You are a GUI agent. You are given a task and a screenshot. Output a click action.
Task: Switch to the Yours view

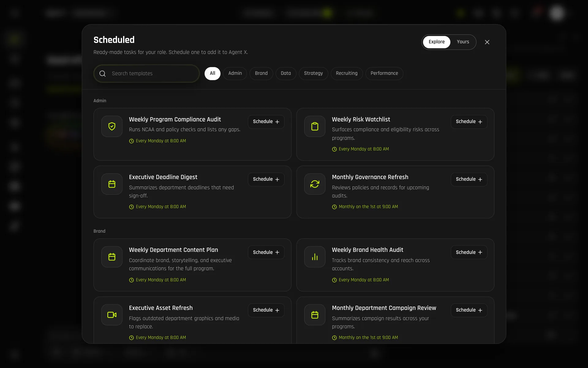click(463, 42)
